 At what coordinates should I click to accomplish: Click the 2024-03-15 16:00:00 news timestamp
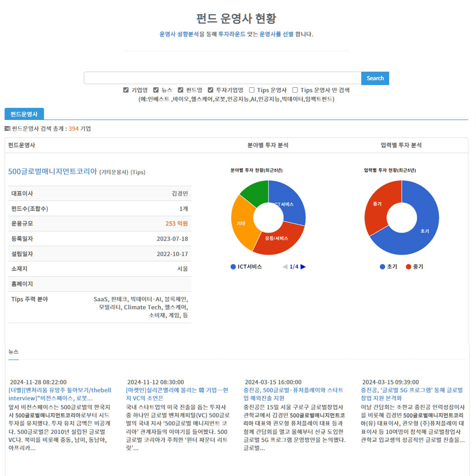[273, 382]
